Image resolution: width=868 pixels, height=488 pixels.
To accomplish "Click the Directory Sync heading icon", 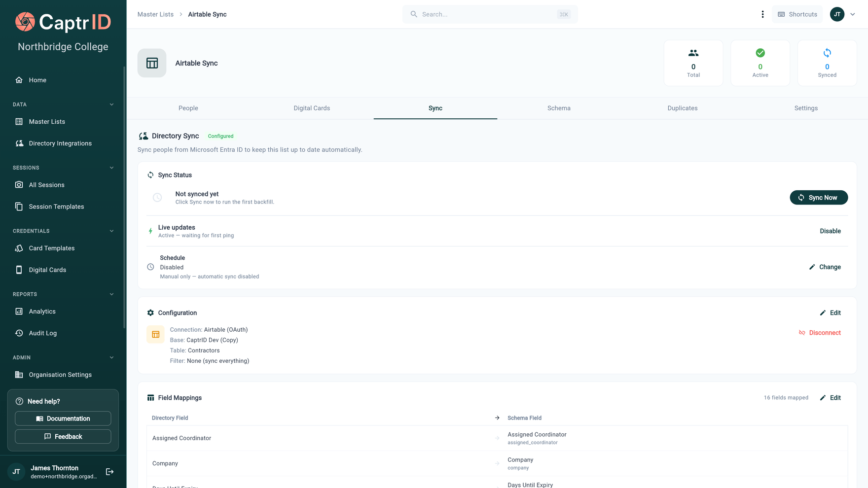I will (144, 136).
